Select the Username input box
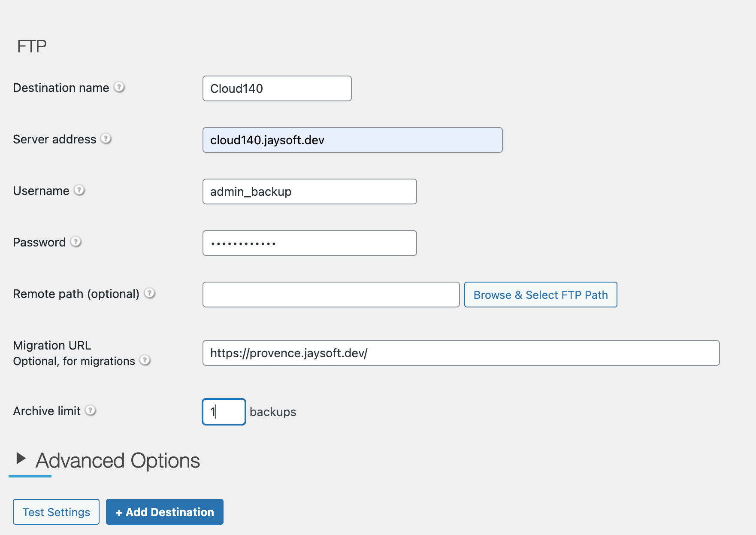The width and height of the screenshot is (756, 535). click(309, 192)
